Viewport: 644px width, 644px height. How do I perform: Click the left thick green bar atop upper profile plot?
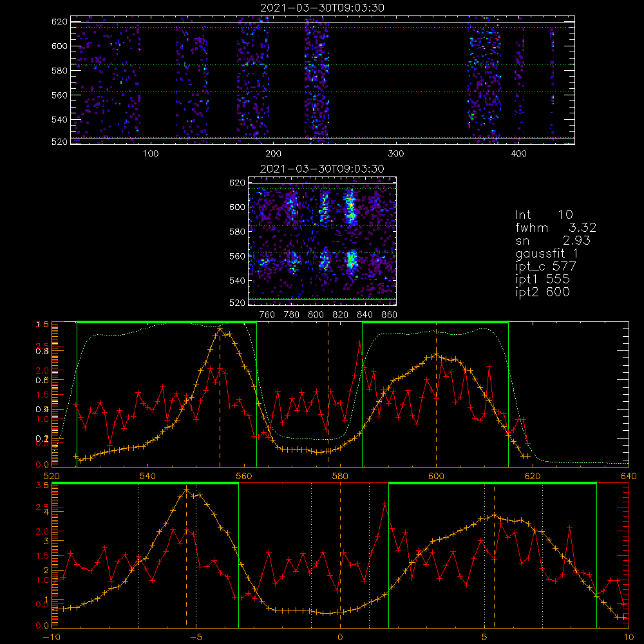tap(167, 323)
